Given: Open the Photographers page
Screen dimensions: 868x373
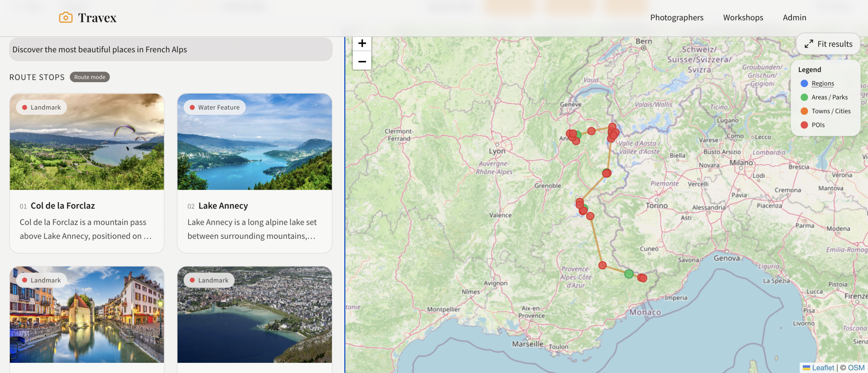Looking at the screenshot, I should [x=676, y=17].
